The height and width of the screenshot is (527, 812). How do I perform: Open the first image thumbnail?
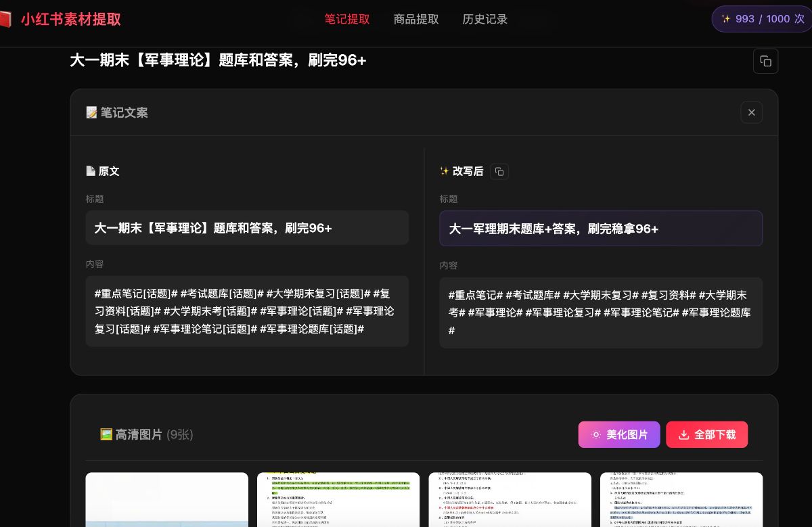pyautogui.click(x=166, y=499)
